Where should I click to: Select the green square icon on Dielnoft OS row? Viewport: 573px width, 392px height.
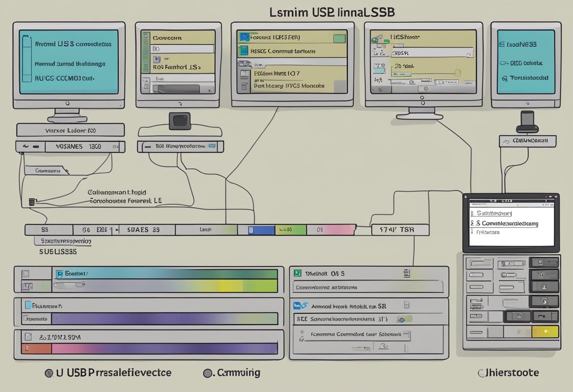[x=297, y=272]
